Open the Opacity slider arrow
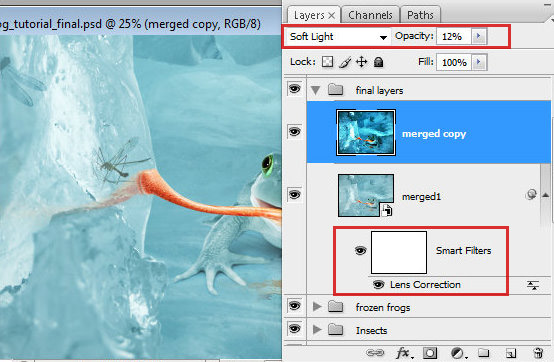 (x=479, y=36)
